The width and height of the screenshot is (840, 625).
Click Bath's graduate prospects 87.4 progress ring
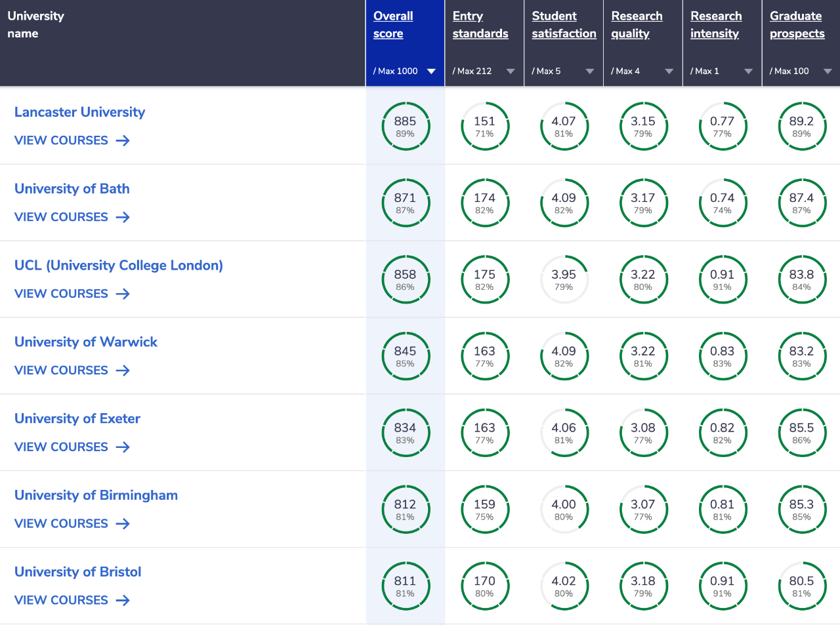tap(801, 203)
